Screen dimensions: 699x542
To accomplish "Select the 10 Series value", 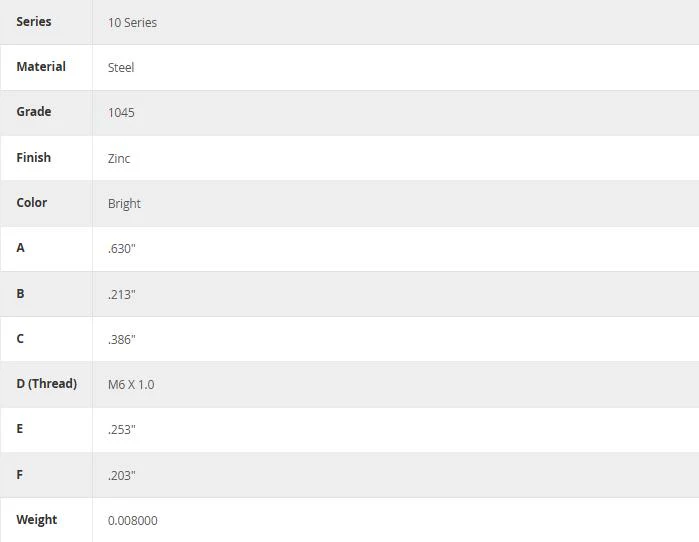I will (132, 23).
